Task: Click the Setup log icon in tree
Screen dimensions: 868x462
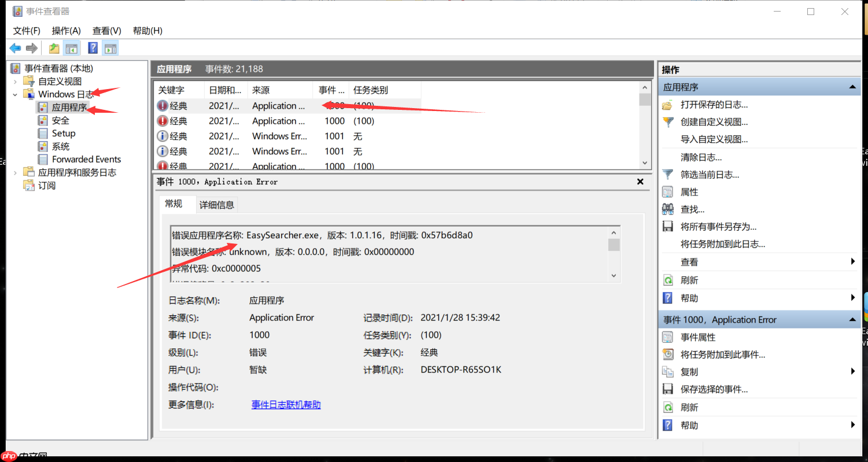Action: point(43,133)
